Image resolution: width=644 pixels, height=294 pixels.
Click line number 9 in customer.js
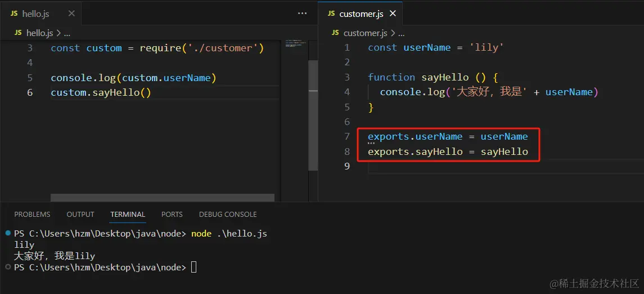[x=347, y=166]
